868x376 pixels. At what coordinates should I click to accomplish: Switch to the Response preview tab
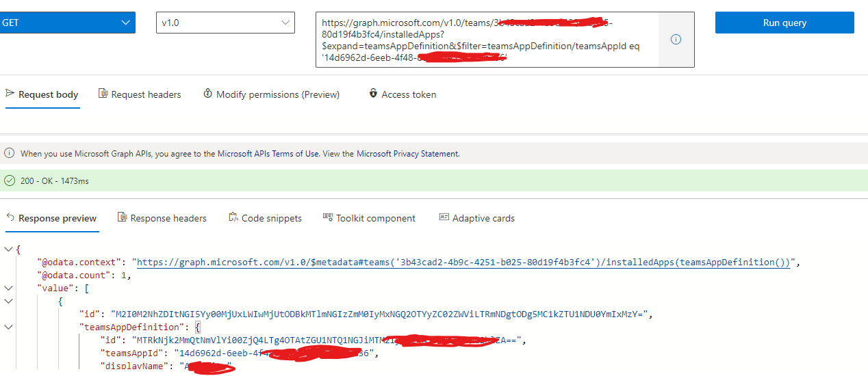(52, 219)
